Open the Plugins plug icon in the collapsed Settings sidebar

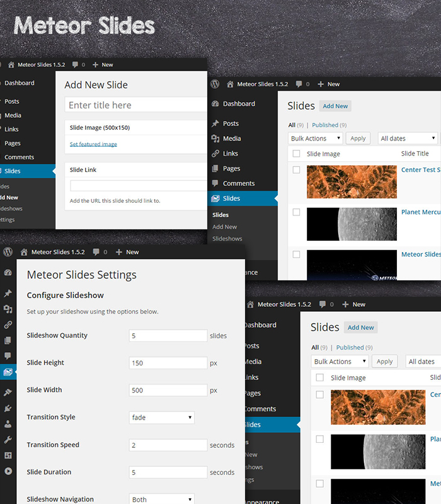tap(8, 408)
